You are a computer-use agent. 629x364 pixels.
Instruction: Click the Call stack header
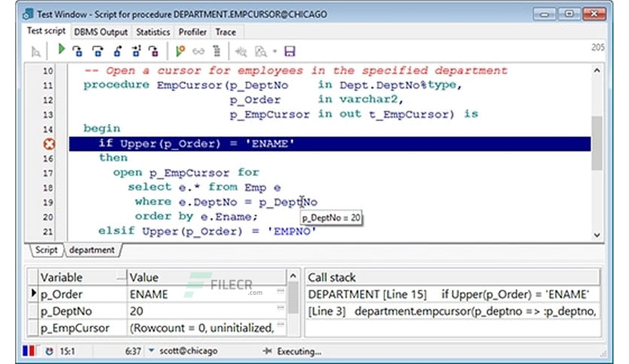(x=453, y=278)
